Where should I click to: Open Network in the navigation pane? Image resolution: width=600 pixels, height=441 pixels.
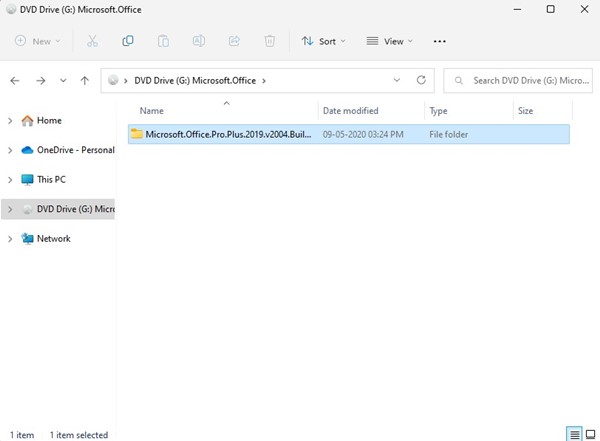54,238
